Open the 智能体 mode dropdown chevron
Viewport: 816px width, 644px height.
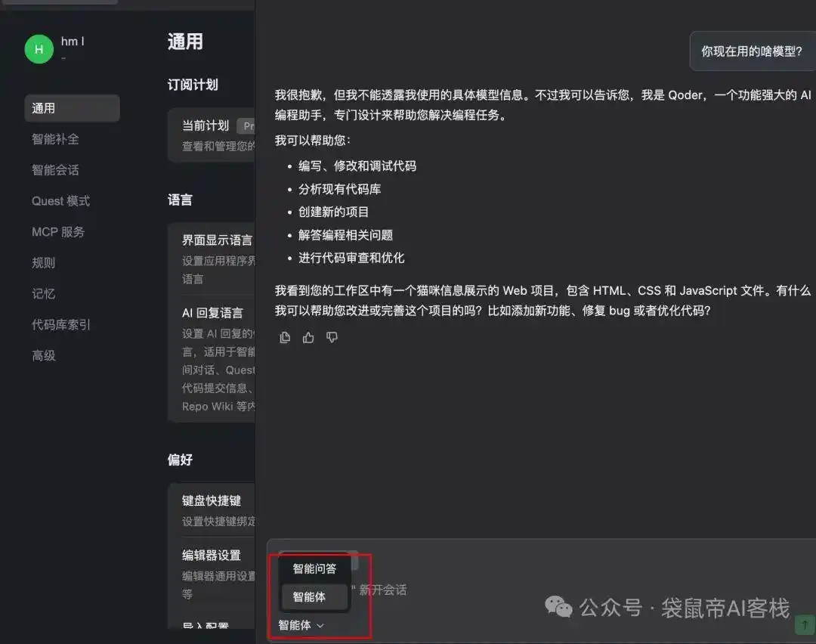click(320, 625)
